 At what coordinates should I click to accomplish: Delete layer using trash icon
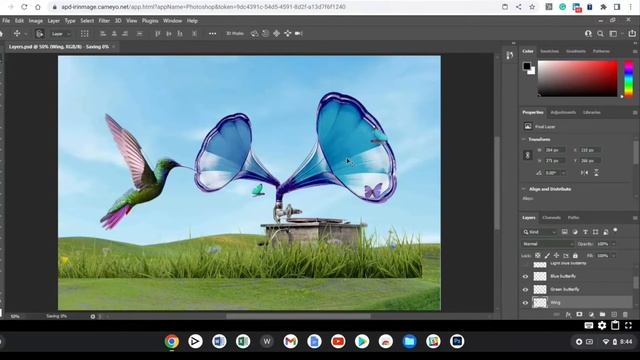(x=625, y=314)
